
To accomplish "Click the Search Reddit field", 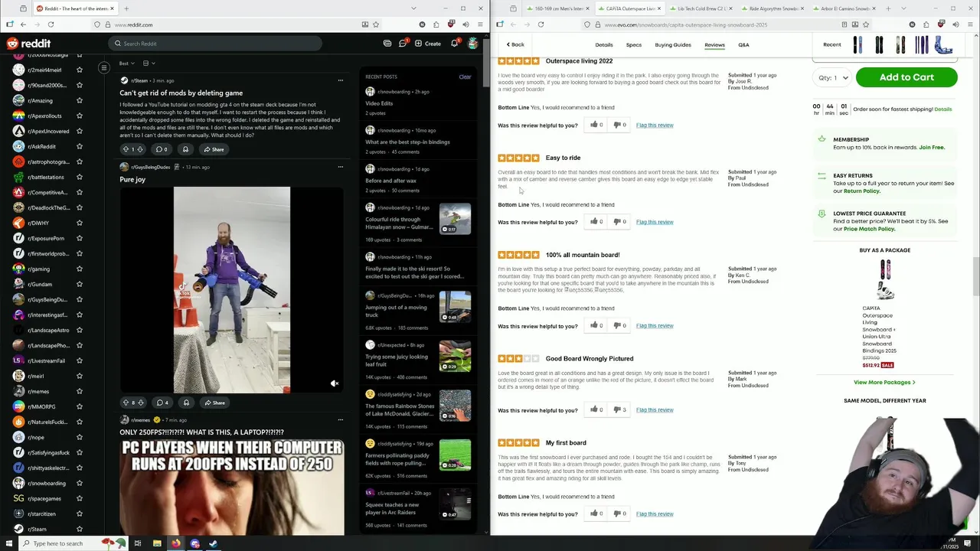I will (x=214, y=44).
